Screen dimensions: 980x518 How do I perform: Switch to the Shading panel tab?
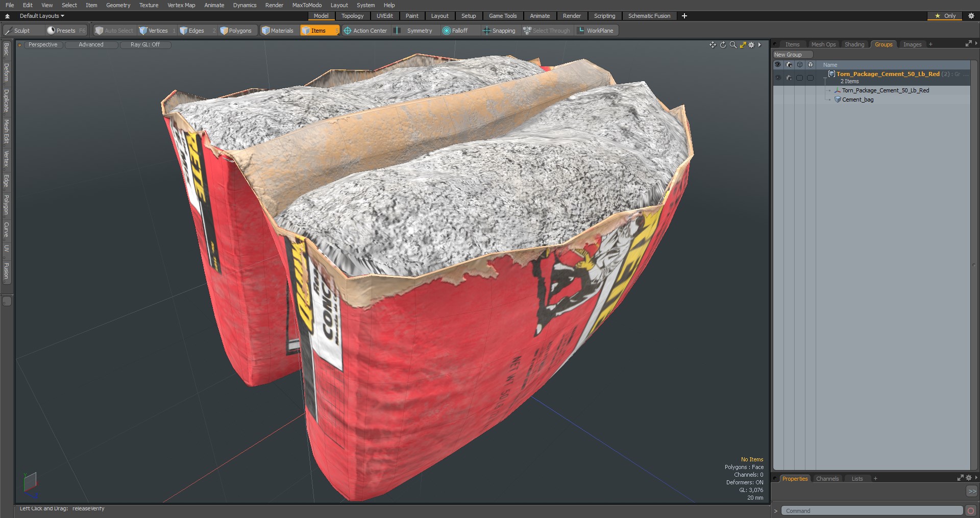(854, 44)
